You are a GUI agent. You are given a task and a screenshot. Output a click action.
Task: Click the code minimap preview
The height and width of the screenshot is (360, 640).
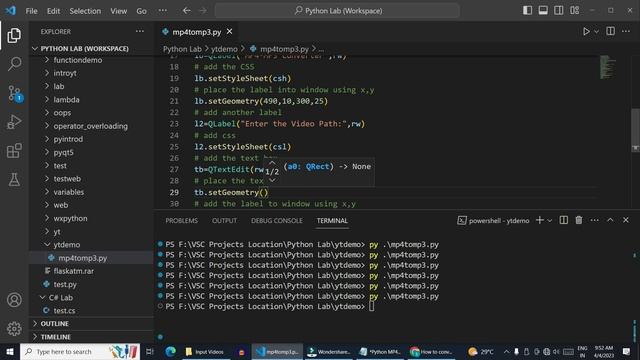pos(607,67)
